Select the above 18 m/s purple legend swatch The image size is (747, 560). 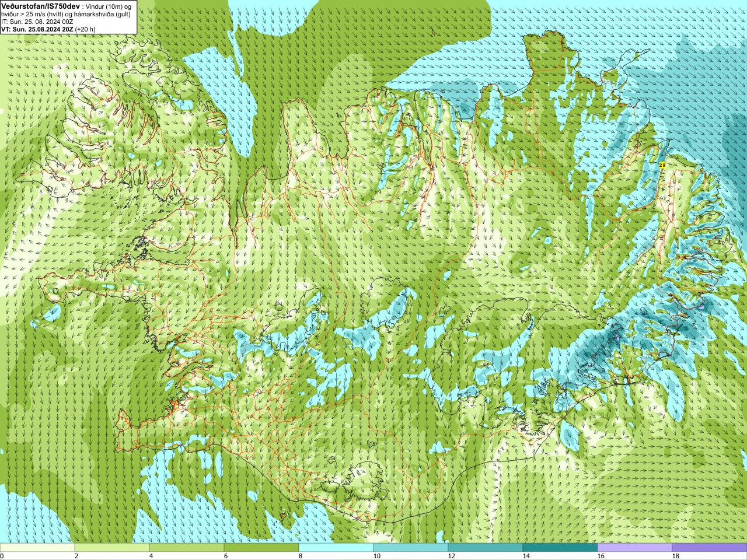coord(710,548)
